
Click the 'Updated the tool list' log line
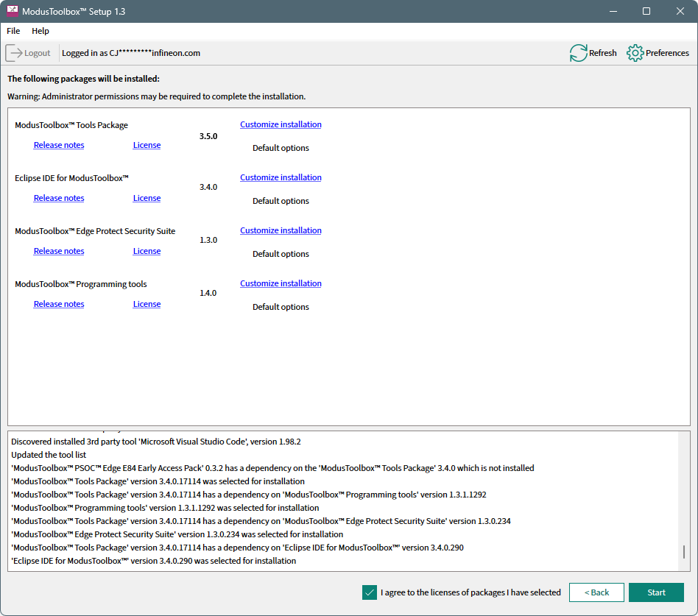[x=49, y=455]
